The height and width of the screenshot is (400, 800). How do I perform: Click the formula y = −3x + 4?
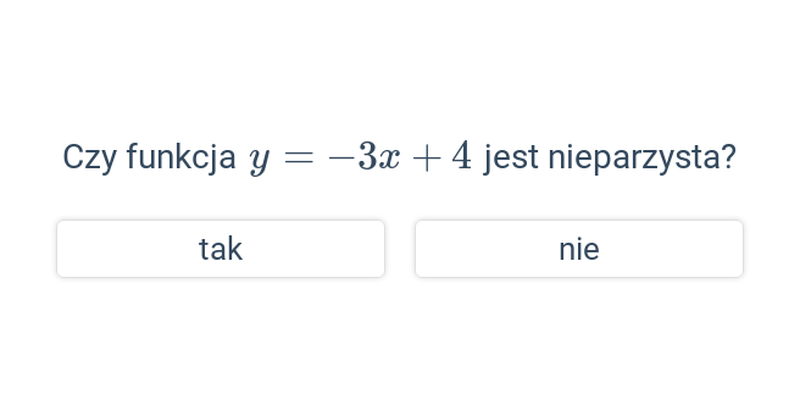click(360, 158)
